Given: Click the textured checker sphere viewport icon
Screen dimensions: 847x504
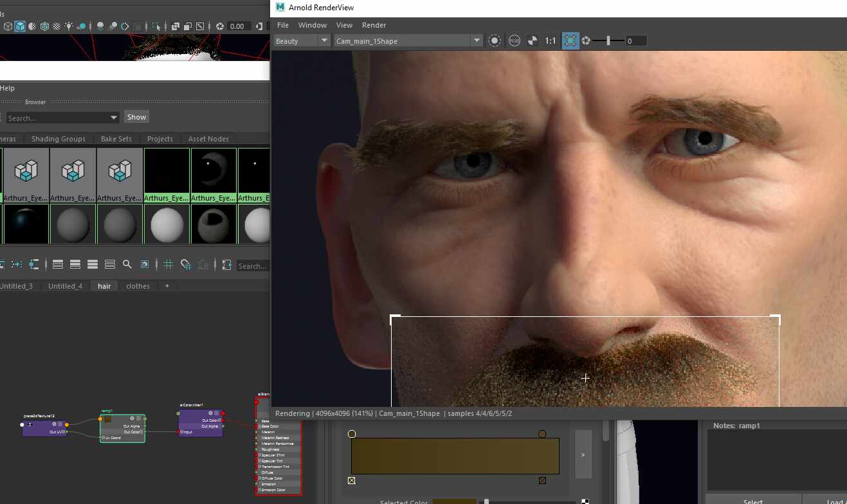Looking at the screenshot, I should (x=57, y=26).
